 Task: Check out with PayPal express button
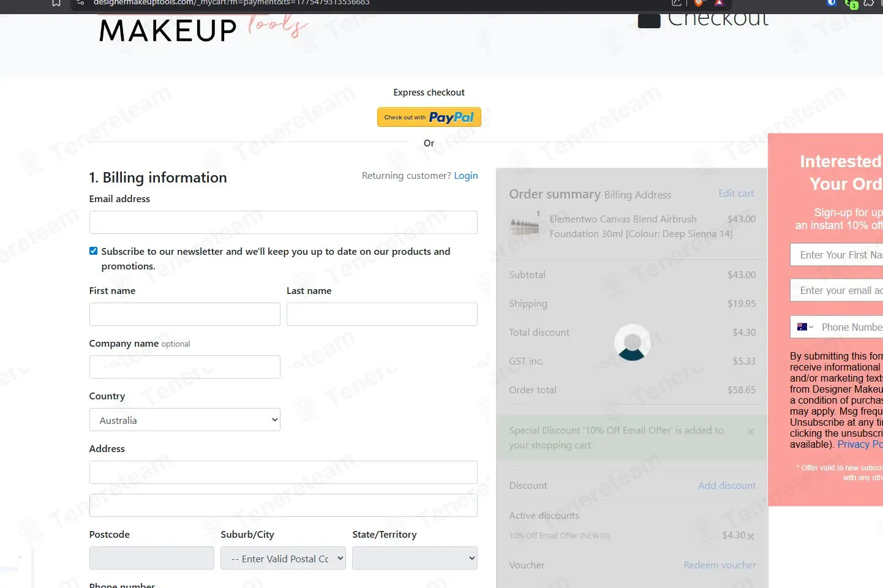point(429,117)
